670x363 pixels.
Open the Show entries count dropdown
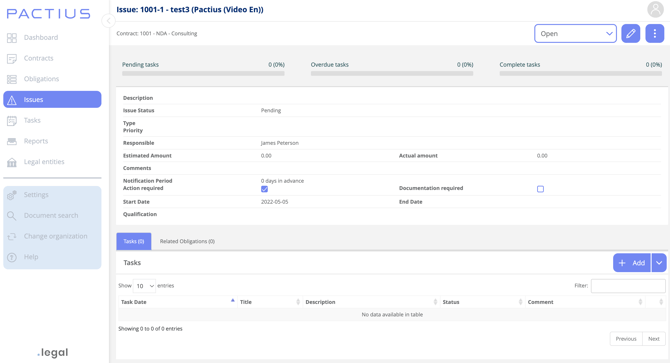click(144, 286)
